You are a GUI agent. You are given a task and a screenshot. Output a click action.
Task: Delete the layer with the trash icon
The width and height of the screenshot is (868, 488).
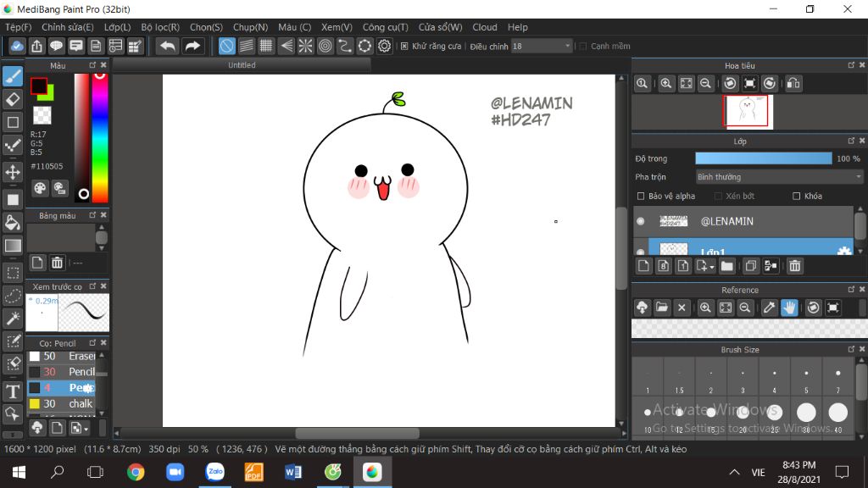coord(795,266)
